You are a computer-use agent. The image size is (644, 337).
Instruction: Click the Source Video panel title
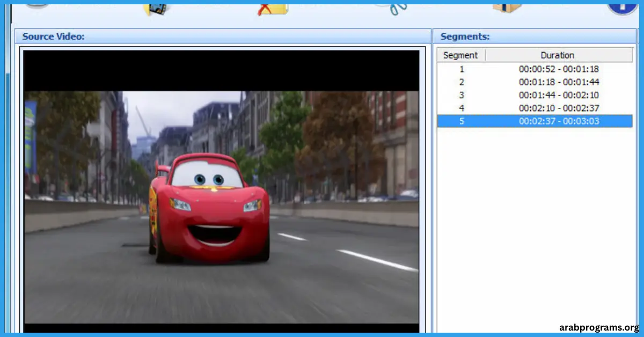pos(53,36)
